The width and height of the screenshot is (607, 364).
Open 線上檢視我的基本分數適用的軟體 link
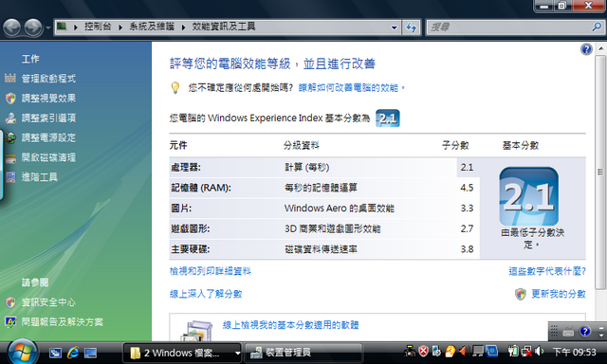pos(291,325)
